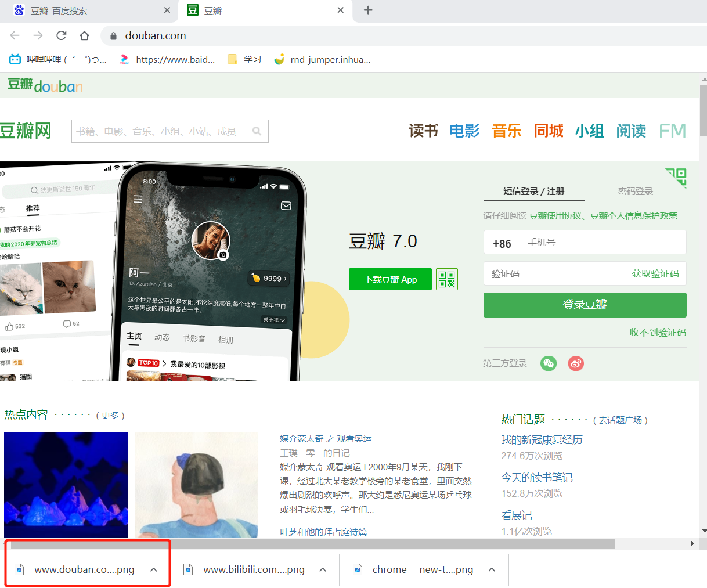Click the browser back arrow

(15, 35)
